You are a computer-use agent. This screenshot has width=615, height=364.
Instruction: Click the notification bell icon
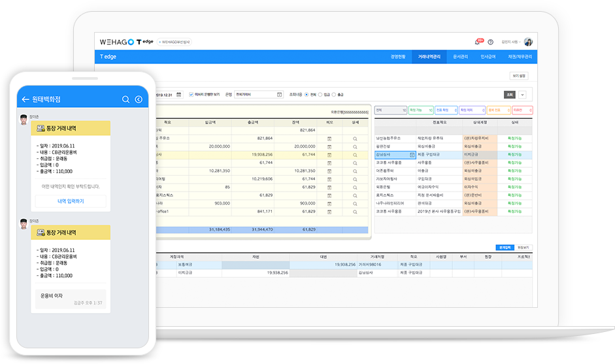point(478,42)
